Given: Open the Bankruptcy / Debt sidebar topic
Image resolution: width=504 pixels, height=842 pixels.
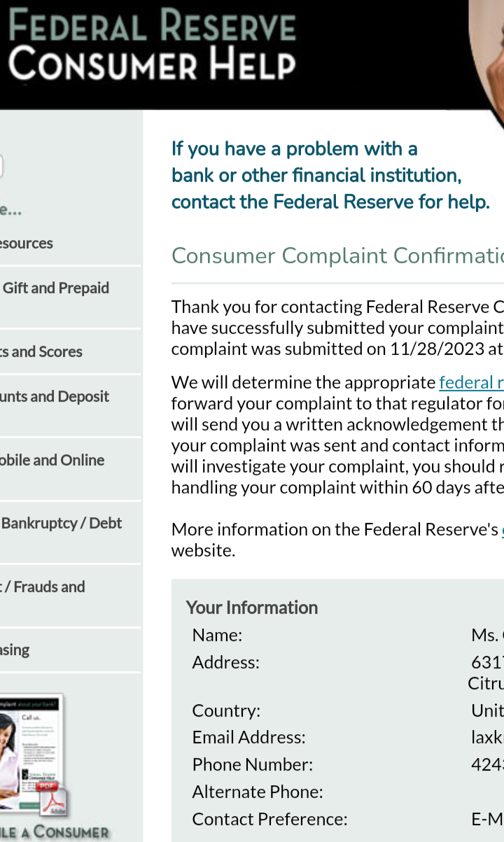Looking at the screenshot, I should coord(62,524).
